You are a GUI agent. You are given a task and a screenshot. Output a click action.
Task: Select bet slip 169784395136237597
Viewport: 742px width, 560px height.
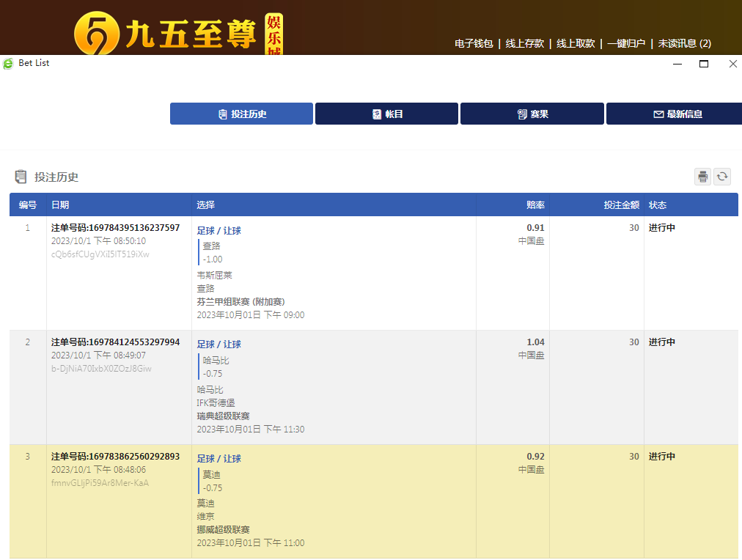point(115,228)
